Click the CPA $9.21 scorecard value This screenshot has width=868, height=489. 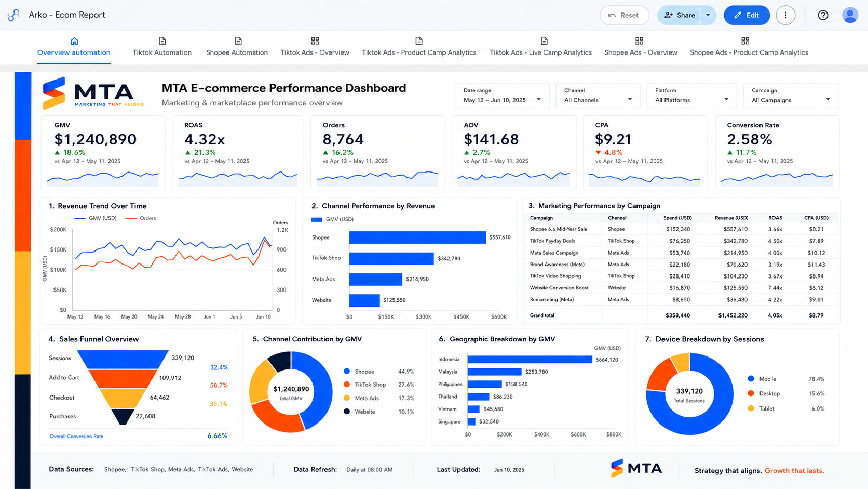[613, 139]
